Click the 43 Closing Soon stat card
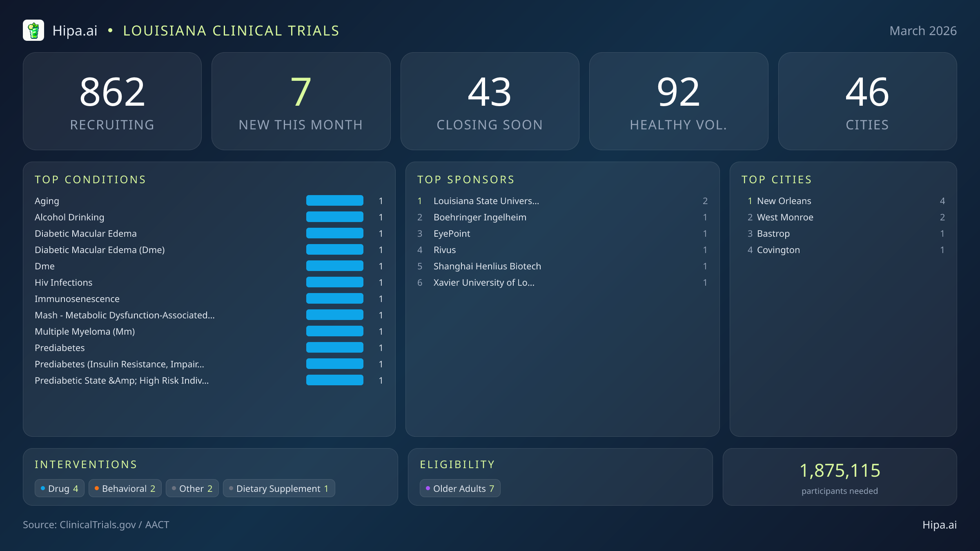Viewport: 980px width, 551px height. click(490, 101)
